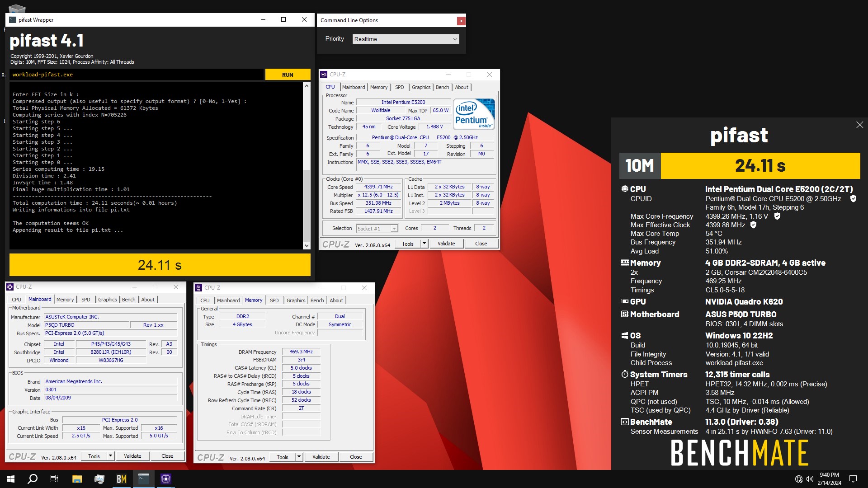
Task: Click the Motherboard icon in BenchMate panel
Action: tap(625, 314)
